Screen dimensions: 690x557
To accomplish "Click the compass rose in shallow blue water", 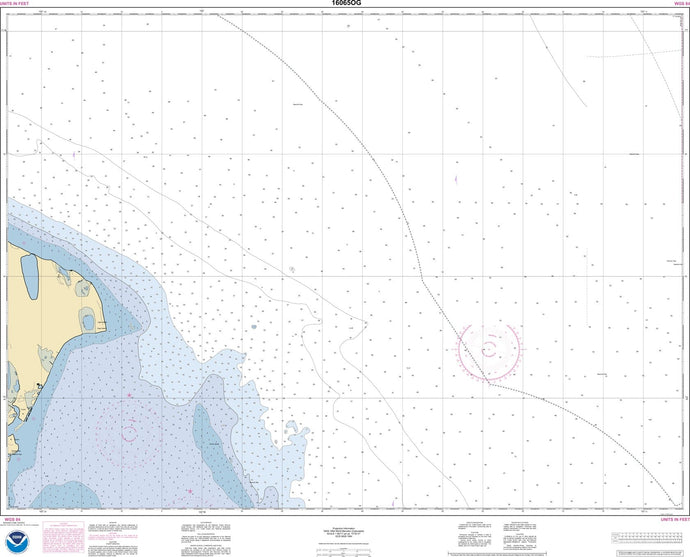I will (x=129, y=433).
